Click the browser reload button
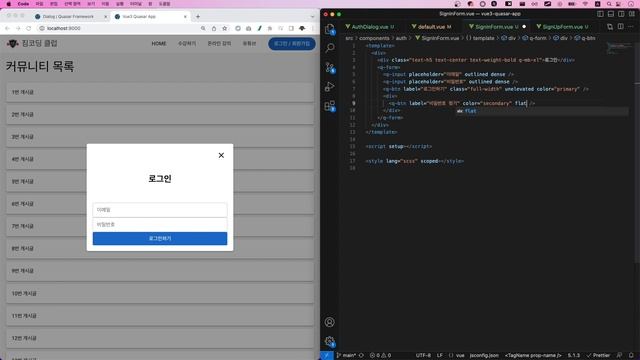 pos(29,28)
